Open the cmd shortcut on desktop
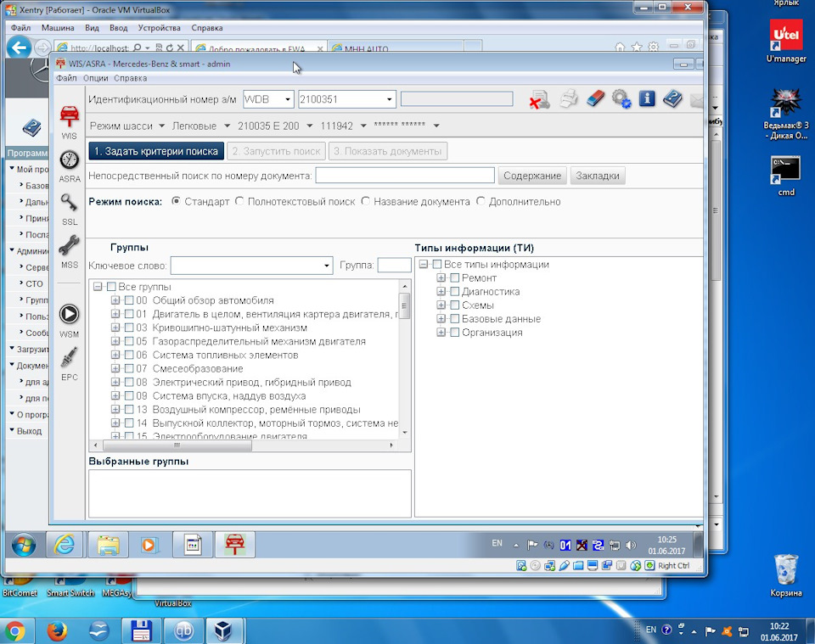815x644 pixels. (786, 176)
